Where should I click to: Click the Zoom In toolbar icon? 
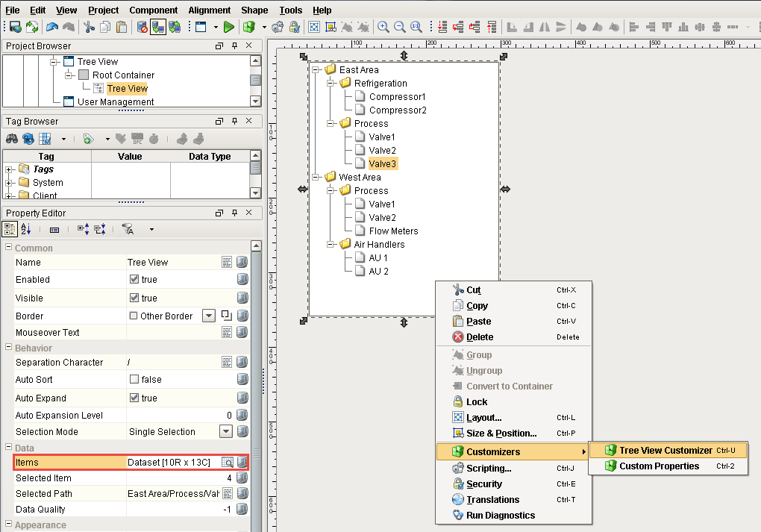(x=383, y=26)
